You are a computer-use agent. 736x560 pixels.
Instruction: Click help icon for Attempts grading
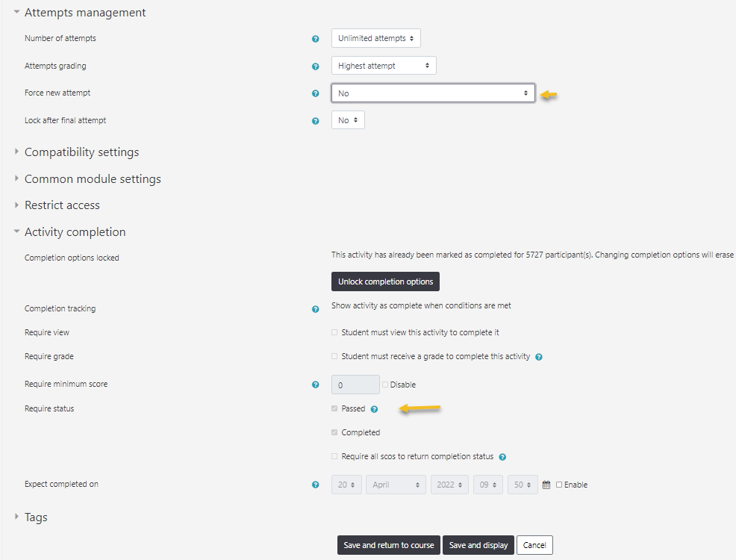click(x=315, y=66)
